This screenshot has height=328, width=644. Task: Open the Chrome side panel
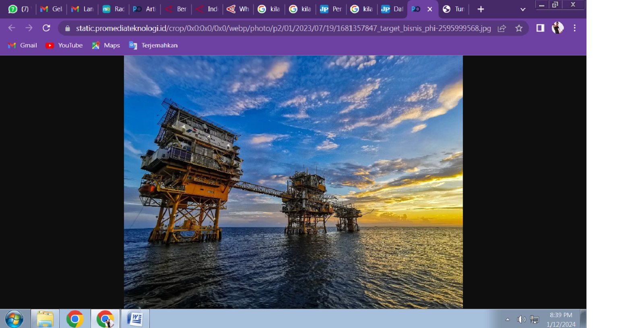(540, 28)
